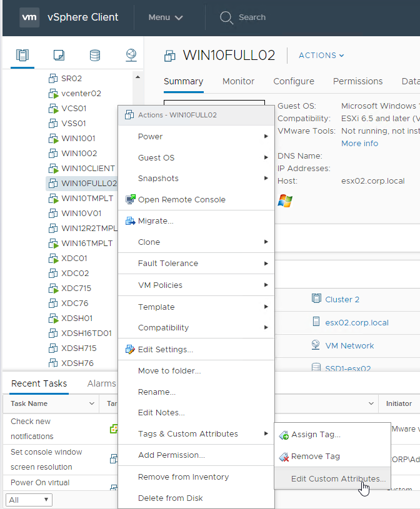Click the VM icon for XDSH01
This screenshot has height=509, width=420.
coord(53,318)
